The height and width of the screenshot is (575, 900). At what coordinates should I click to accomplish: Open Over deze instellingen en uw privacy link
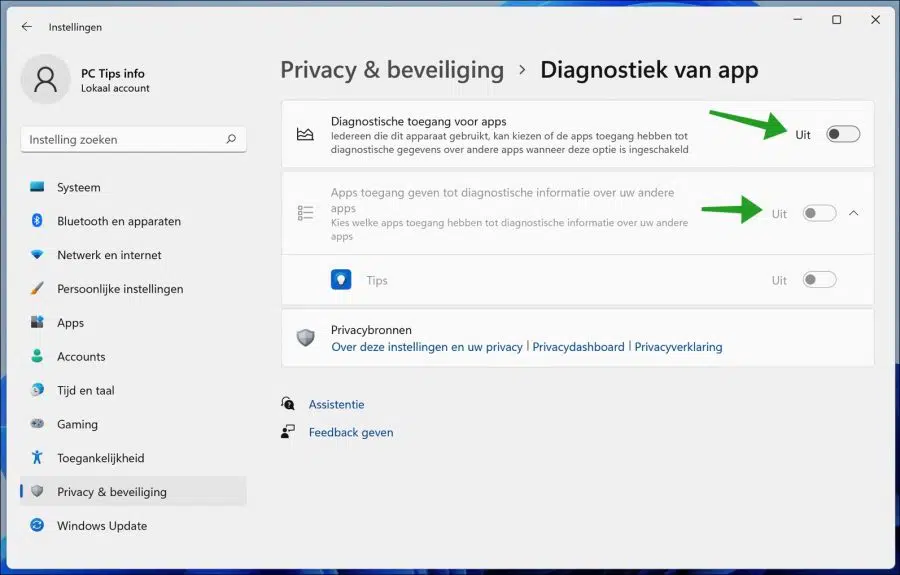426,347
